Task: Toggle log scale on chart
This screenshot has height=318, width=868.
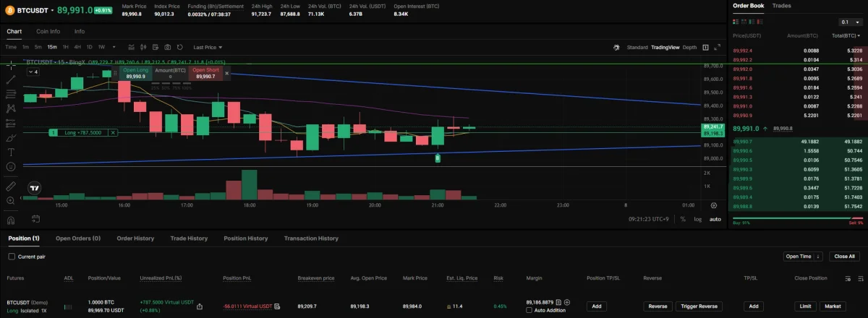Action: [x=698, y=219]
